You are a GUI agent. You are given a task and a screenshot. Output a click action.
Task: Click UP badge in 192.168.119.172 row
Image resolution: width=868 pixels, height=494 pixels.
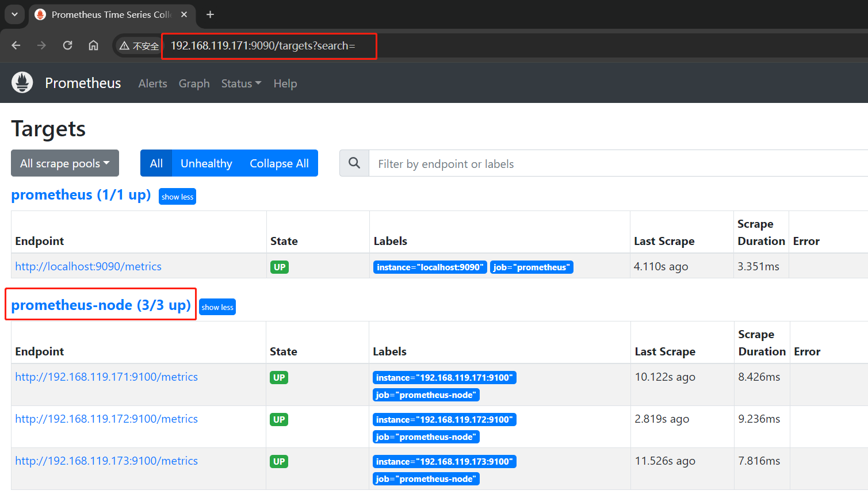click(279, 420)
